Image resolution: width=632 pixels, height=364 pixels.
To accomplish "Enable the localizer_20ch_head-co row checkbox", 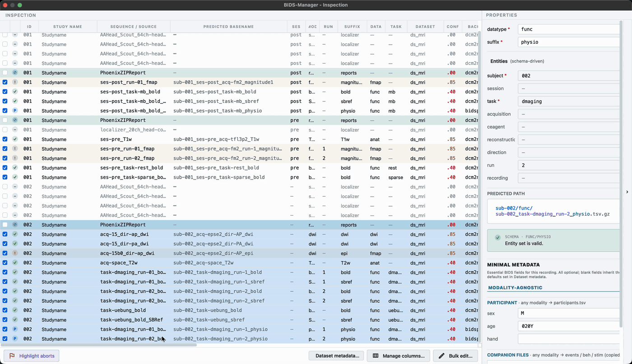I will point(5,130).
